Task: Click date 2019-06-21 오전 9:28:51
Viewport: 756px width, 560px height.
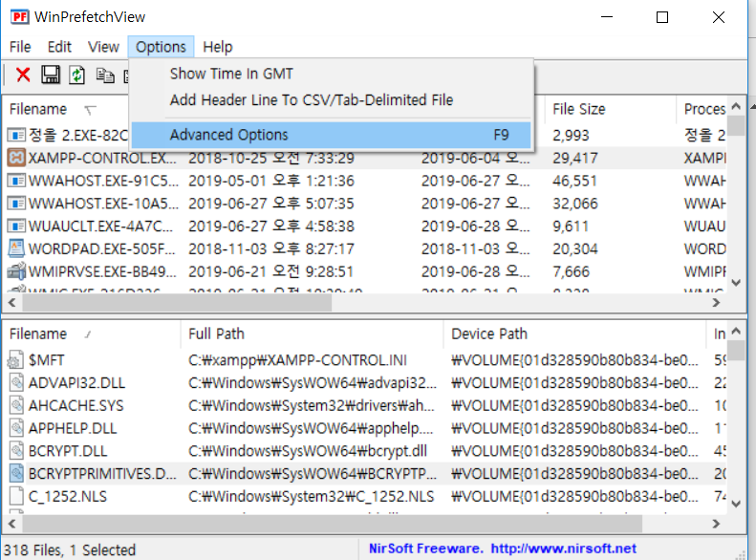Action: [x=271, y=271]
